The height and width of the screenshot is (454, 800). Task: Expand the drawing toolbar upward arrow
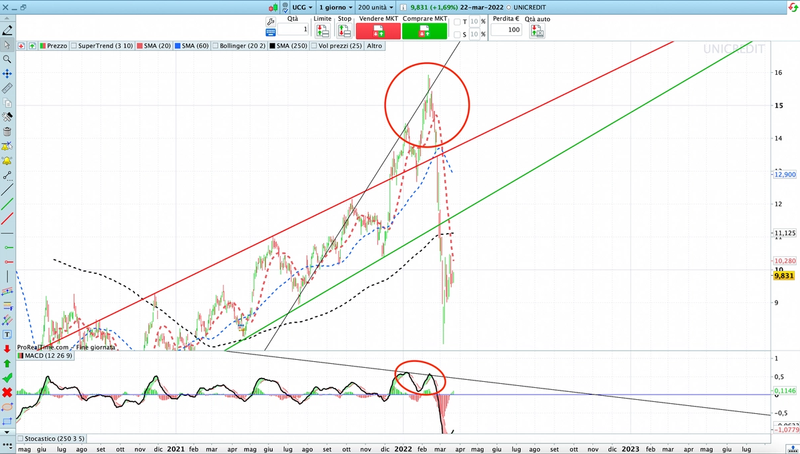pyautogui.click(x=7, y=18)
